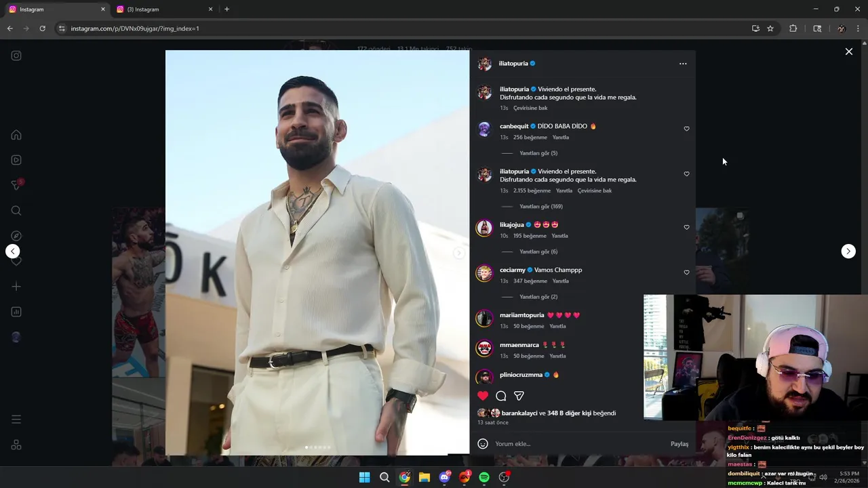Click the address bar URL
This screenshot has height=488, width=868.
135,28
